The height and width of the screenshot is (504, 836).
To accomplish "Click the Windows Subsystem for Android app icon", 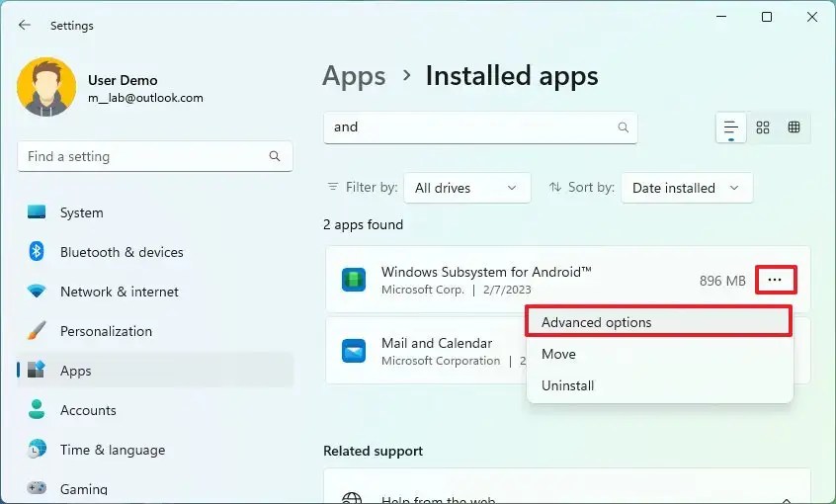I will coord(354,280).
